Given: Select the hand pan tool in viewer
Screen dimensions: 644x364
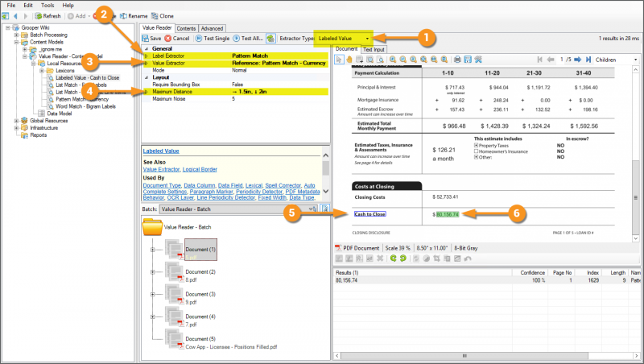Looking at the screenshot, I should [x=350, y=60].
